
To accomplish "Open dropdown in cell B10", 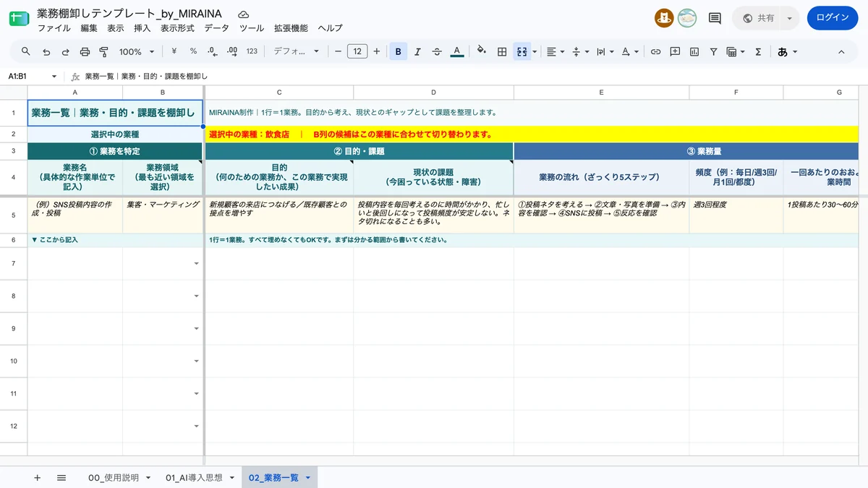I will pos(197,361).
